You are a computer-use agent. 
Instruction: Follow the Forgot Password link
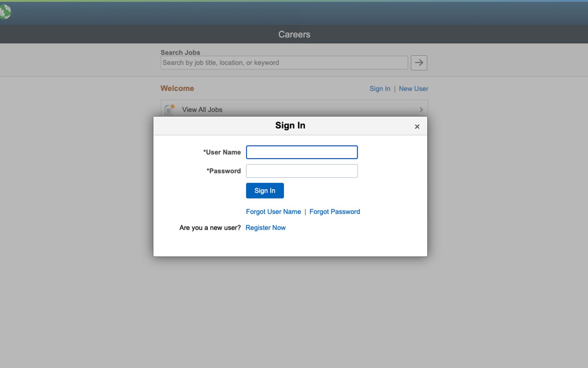pyautogui.click(x=335, y=212)
